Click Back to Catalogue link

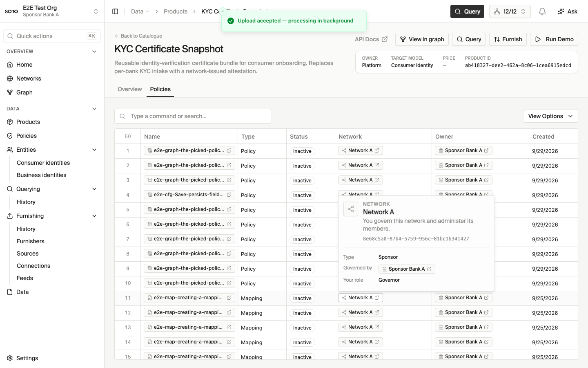[x=138, y=36]
